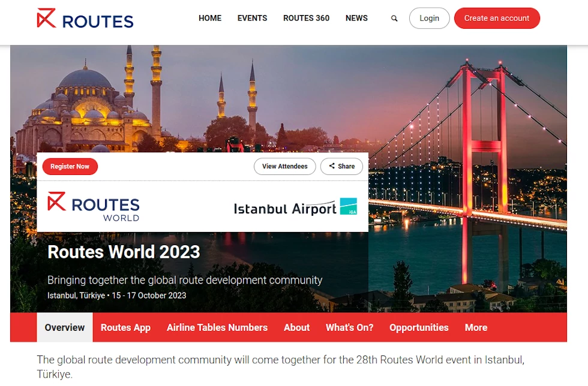Click the View Attendees button
Image resolution: width=588 pixels, height=386 pixels.
[x=284, y=167]
